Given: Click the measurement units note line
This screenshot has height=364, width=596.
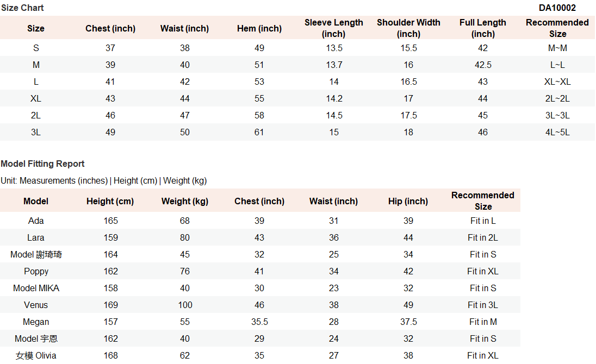Looking at the screenshot, I should [104, 181].
